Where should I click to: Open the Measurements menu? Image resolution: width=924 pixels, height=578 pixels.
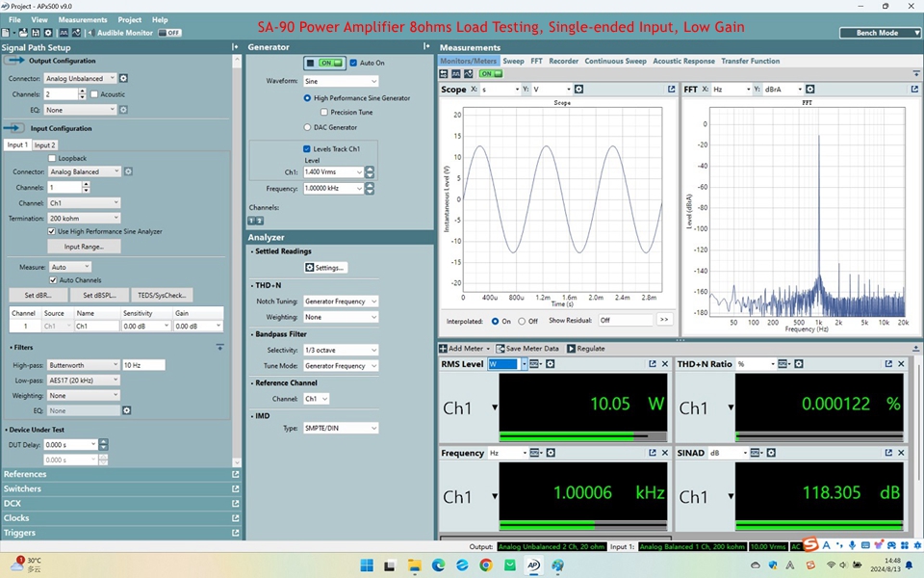pos(83,19)
